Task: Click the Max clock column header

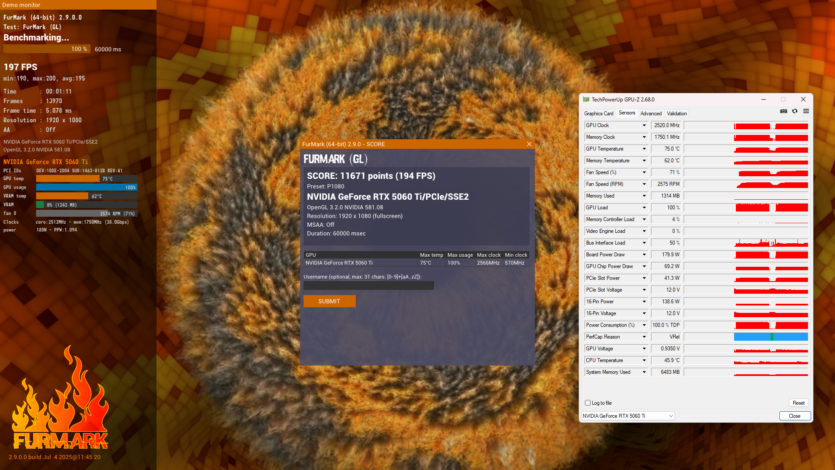Action: click(488, 255)
